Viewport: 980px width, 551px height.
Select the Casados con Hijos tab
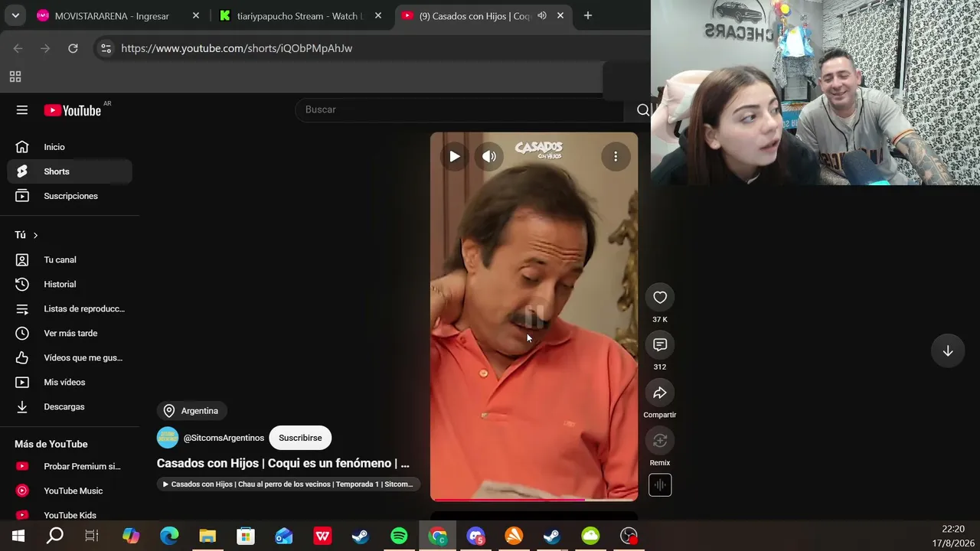click(475, 16)
